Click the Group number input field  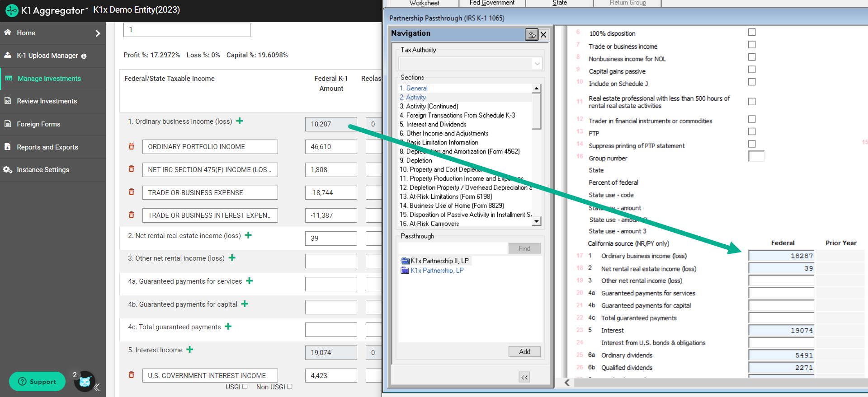(756, 157)
